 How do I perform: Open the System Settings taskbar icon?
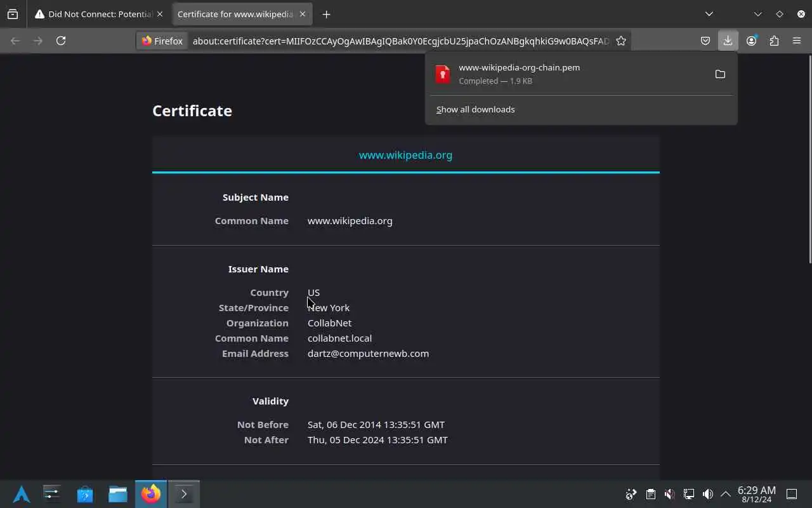click(52, 494)
